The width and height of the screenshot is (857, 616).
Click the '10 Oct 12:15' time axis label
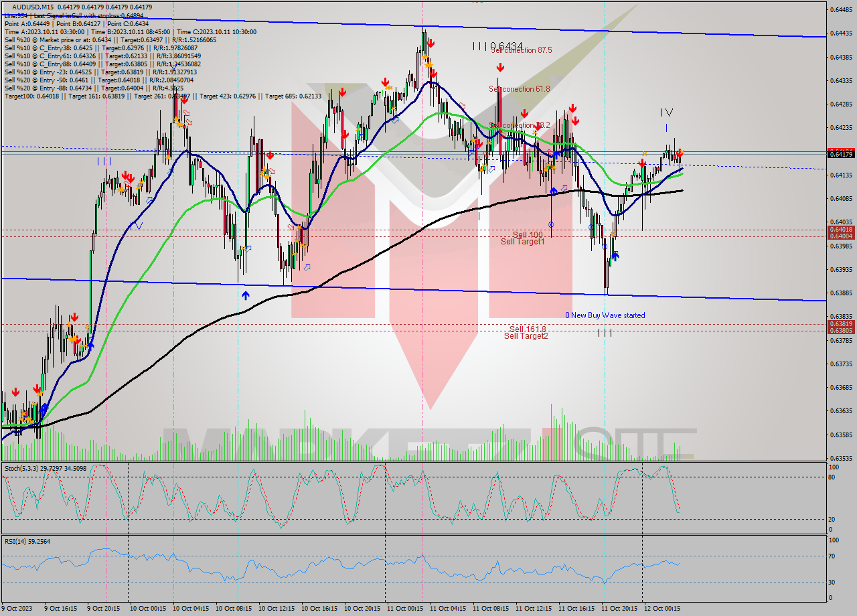click(276, 608)
